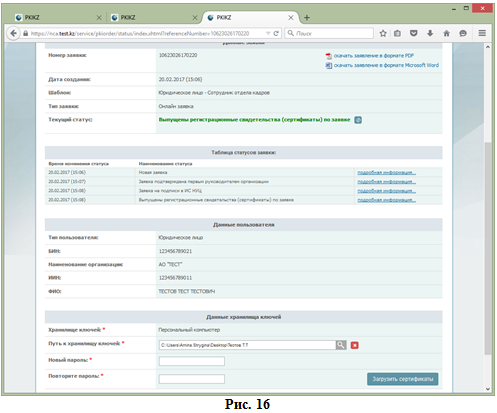Screen dimensions: 497x413
Task: Click application number 10623026170220
Action: pos(178,55)
